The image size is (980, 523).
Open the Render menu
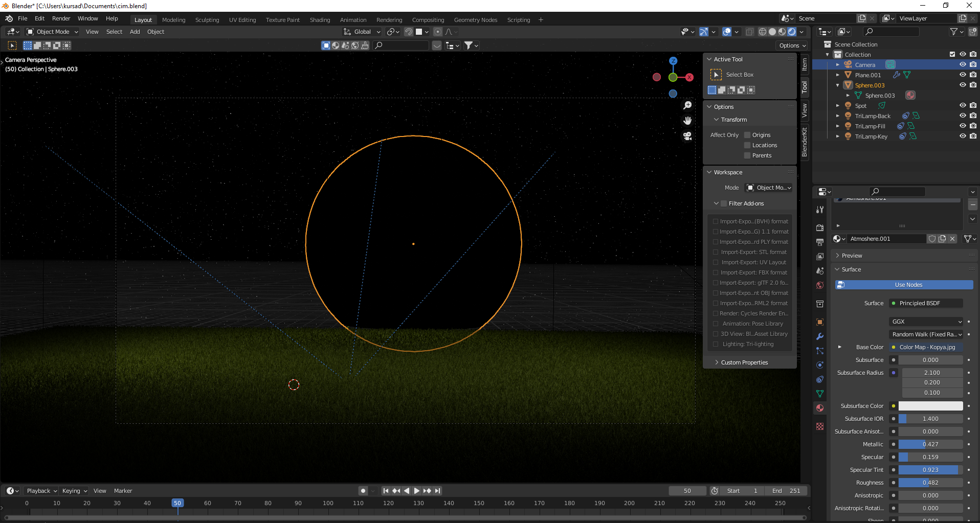61,18
